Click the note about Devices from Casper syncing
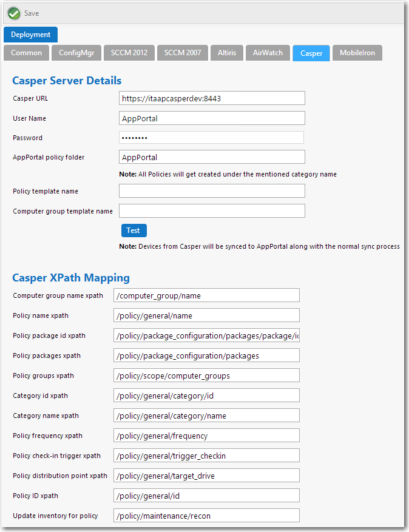The image size is (409, 532). [x=259, y=247]
